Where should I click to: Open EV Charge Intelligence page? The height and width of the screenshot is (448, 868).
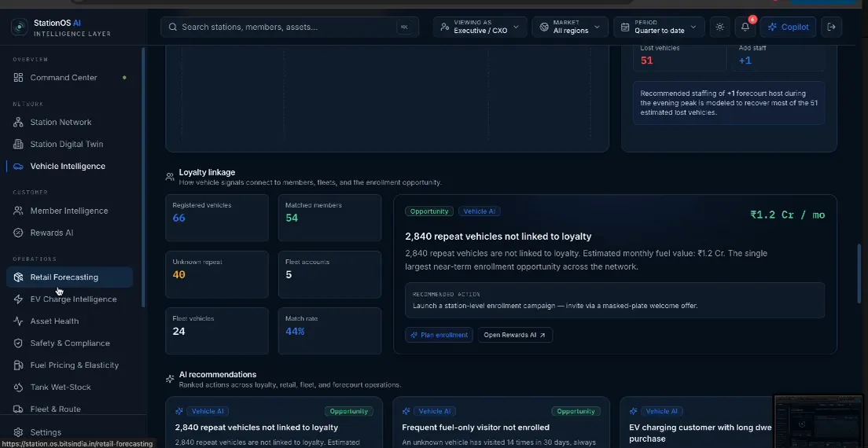tap(69, 299)
